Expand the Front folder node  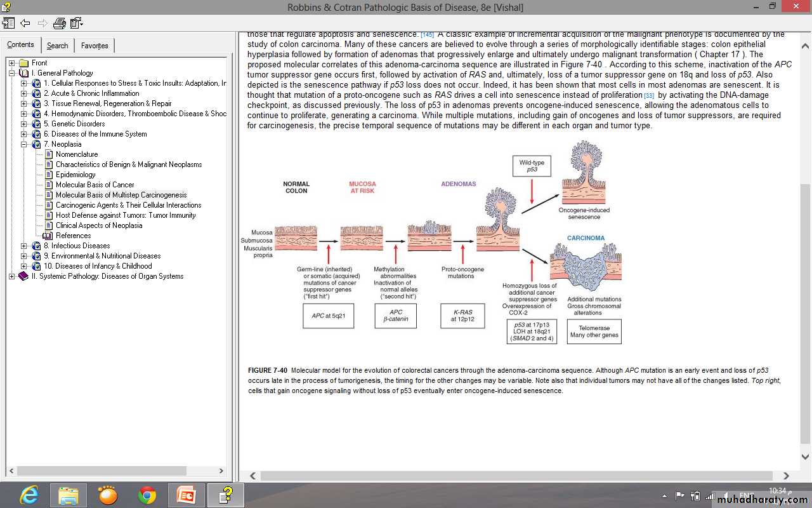(12, 63)
